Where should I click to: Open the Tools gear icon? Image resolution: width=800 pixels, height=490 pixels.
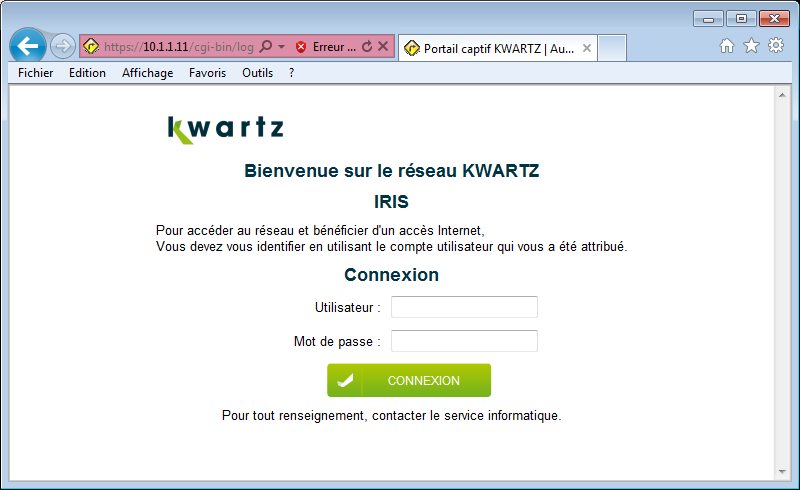coord(776,45)
